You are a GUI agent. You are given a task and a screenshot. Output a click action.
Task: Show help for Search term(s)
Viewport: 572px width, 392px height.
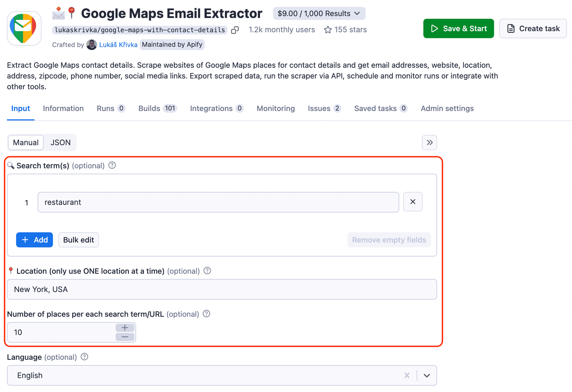[x=112, y=165]
